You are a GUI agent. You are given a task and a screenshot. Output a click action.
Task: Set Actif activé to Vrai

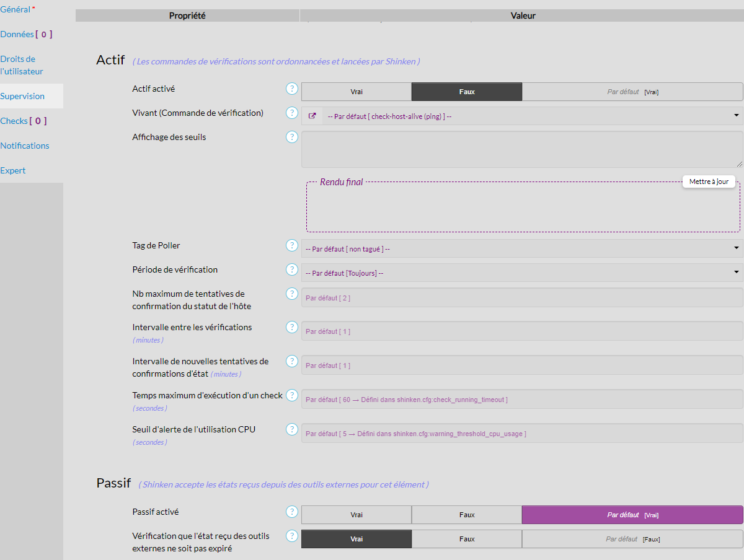pyautogui.click(x=356, y=92)
